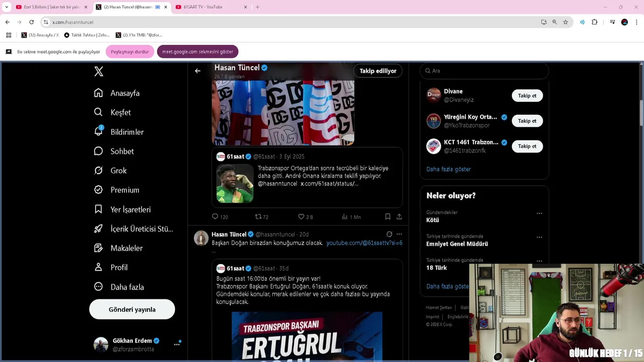Screen dimensions: 644x362
Task: Open Yer İşaretleri bookmarks
Action: coord(123,209)
